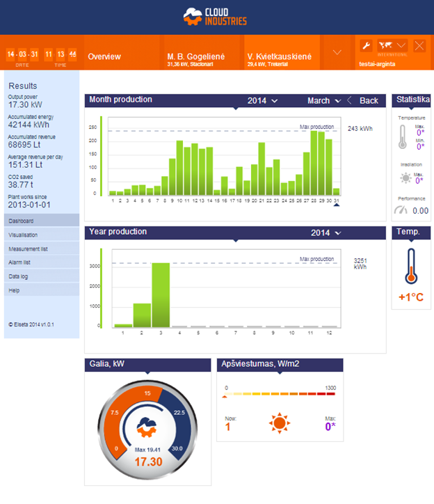Click the Cloud Industries logo
Image resolution: width=434 pixels, height=504 pixels.
[x=216, y=17]
